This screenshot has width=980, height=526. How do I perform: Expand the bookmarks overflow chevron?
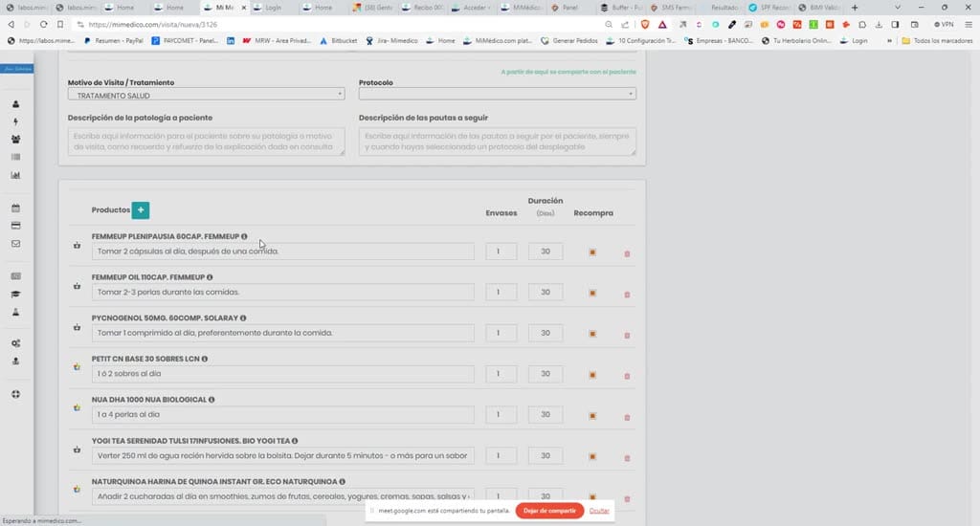coord(889,40)
